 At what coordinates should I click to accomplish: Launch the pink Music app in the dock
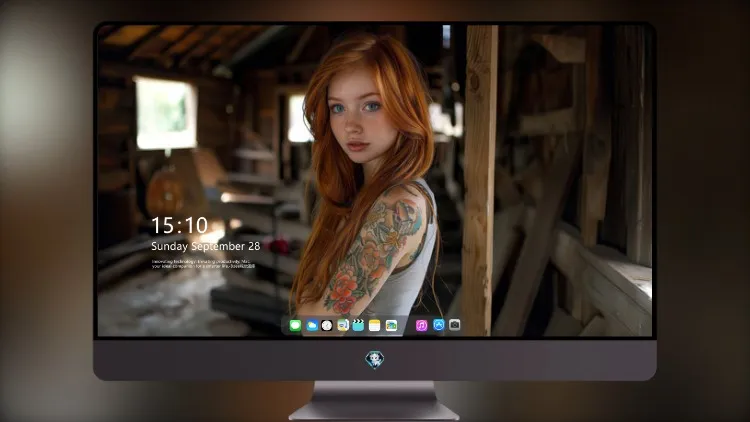point(421,325)
